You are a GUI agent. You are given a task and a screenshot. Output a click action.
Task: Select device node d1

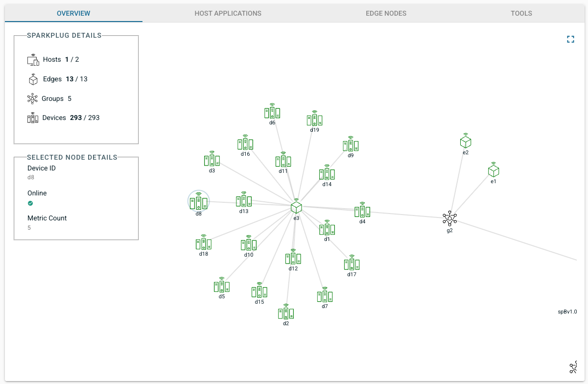tap(327, 228)
